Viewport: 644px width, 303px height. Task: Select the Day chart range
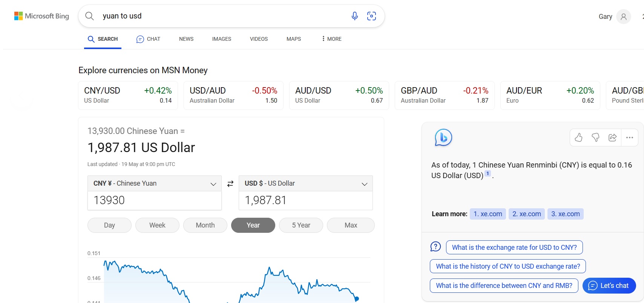[x=109, y=225]
